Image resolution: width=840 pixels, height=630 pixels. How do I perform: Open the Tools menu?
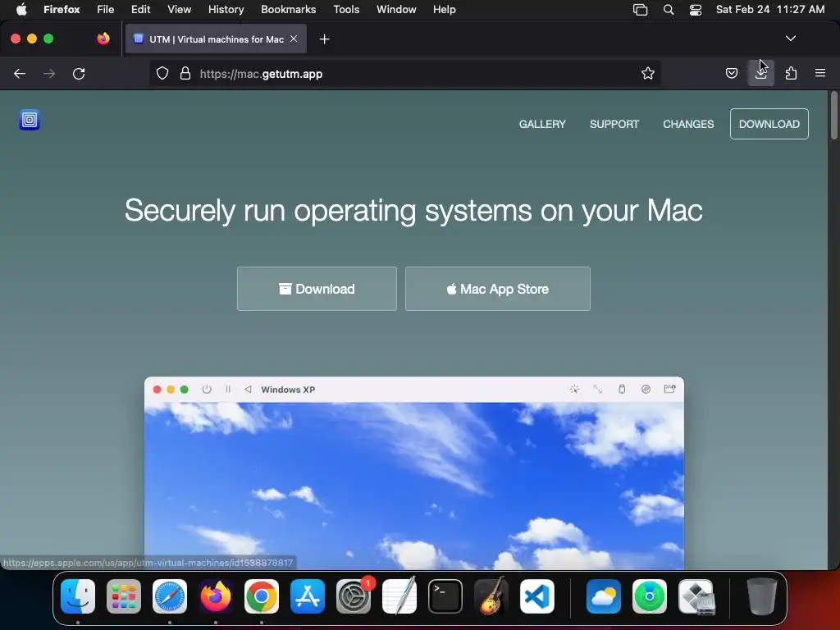pyautogui.click(x=346, y=9)
